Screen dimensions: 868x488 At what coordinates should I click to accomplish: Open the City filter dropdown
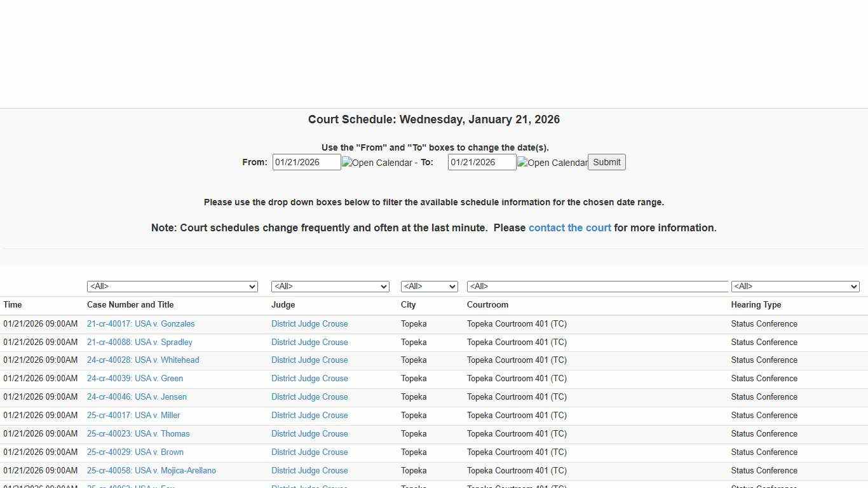pos(429,286)
